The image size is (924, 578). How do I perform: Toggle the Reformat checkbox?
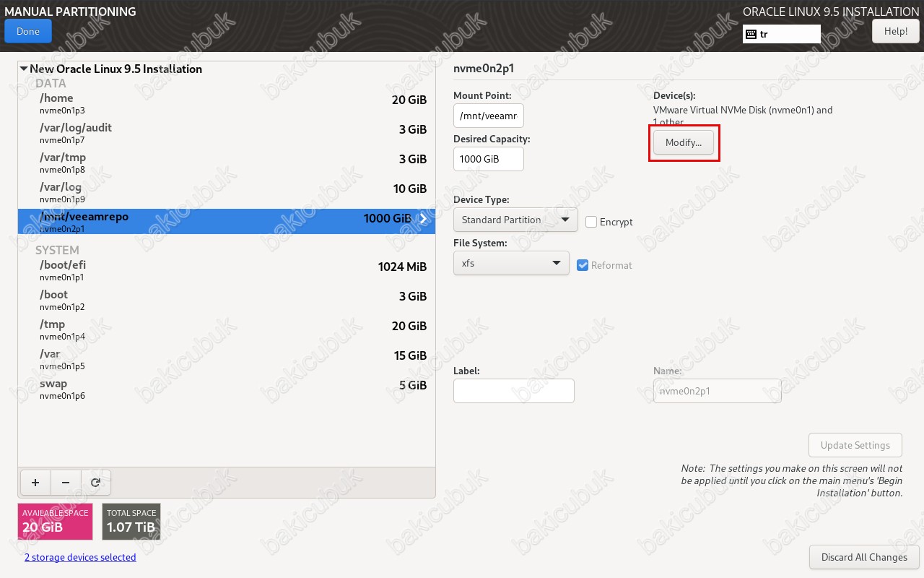pyautogui.click(x=583, y=265)
